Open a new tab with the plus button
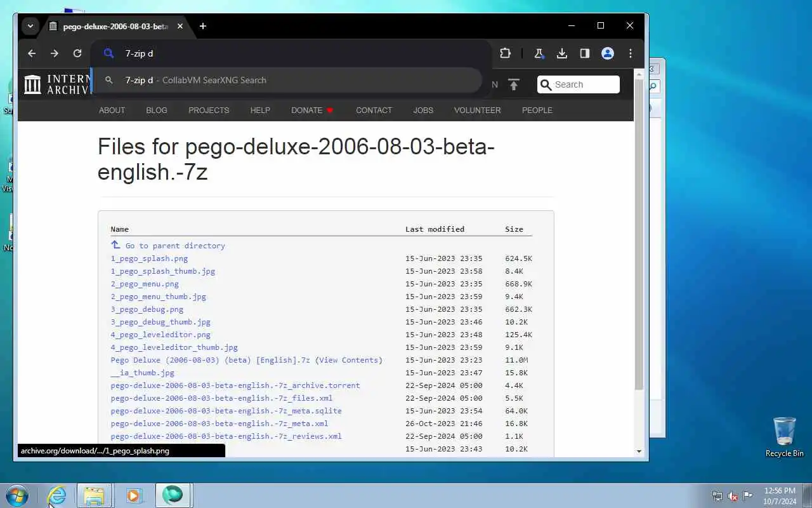The image size is (812, 508). click(x=203, y=26)
